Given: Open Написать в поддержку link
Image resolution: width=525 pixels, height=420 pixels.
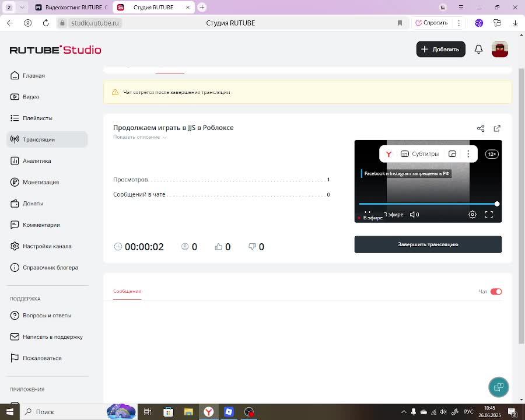Looking at the screenshot, I should [46, 337].
